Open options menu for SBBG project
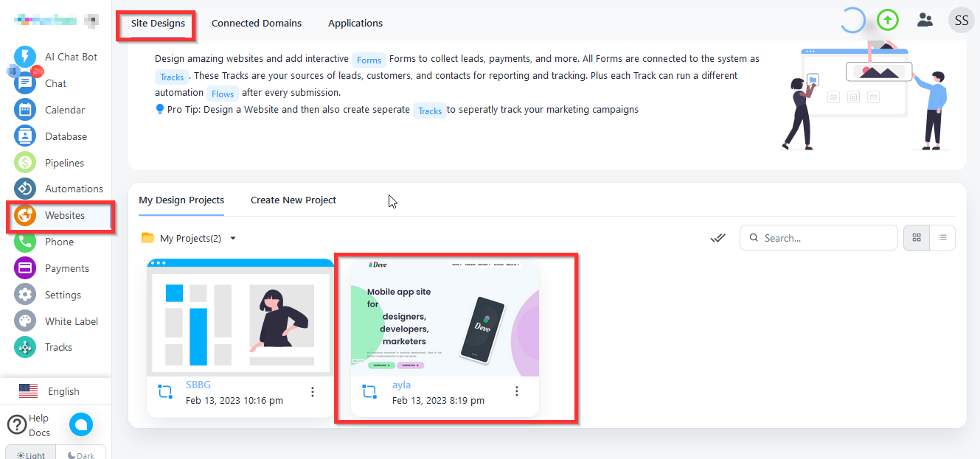This screenshot has height=459, width=980. tap(313, 392)
